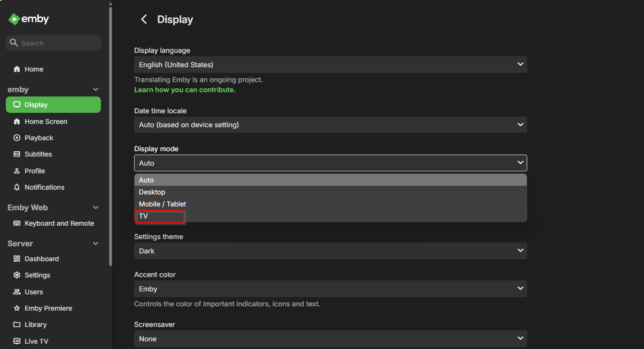
Task: Collapse the emby sidebar section
Action: 96,89
